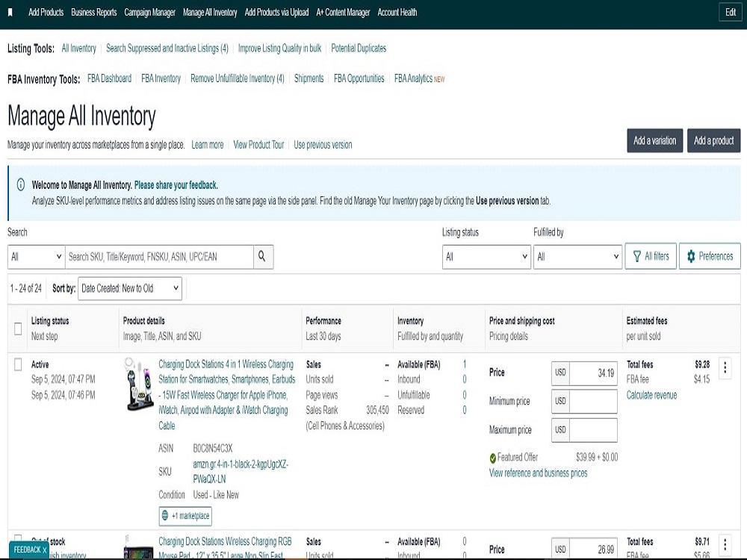Click Calculate revenue link
747x560 pixels.
click(651, 395)
